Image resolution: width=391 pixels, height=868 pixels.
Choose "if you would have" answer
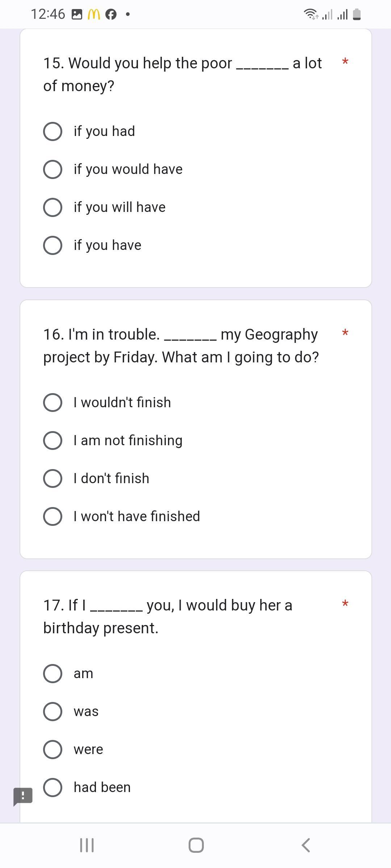click(x=52, y=169)
